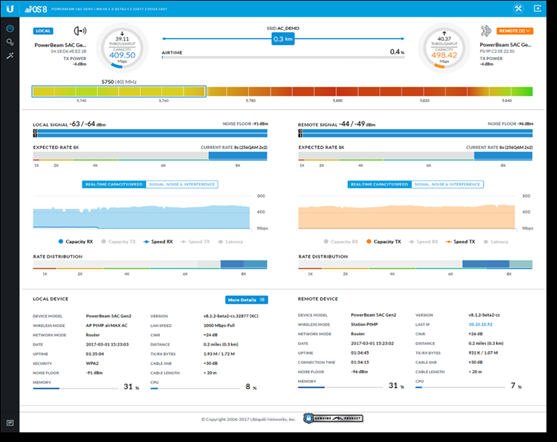
Task: Click the local security WPA2 value
Action: 92,363
